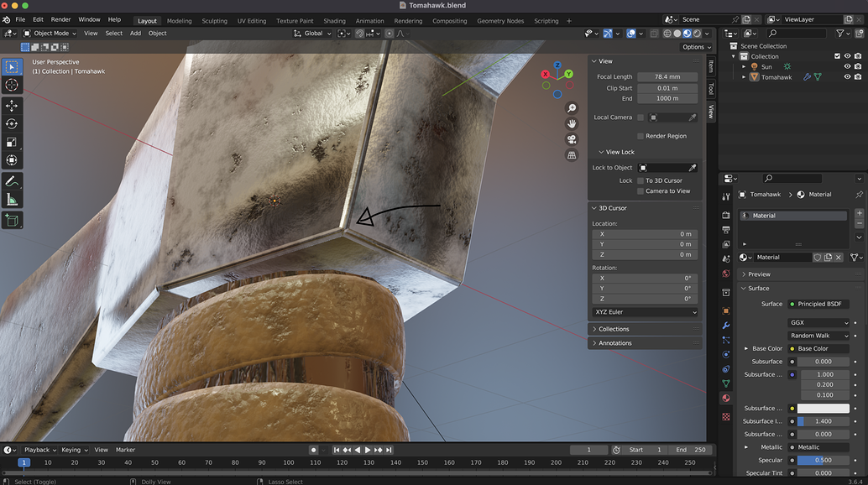Expand the material Preview panel
The height and width of the screenshot is (485, 868).
pos(759,274)
